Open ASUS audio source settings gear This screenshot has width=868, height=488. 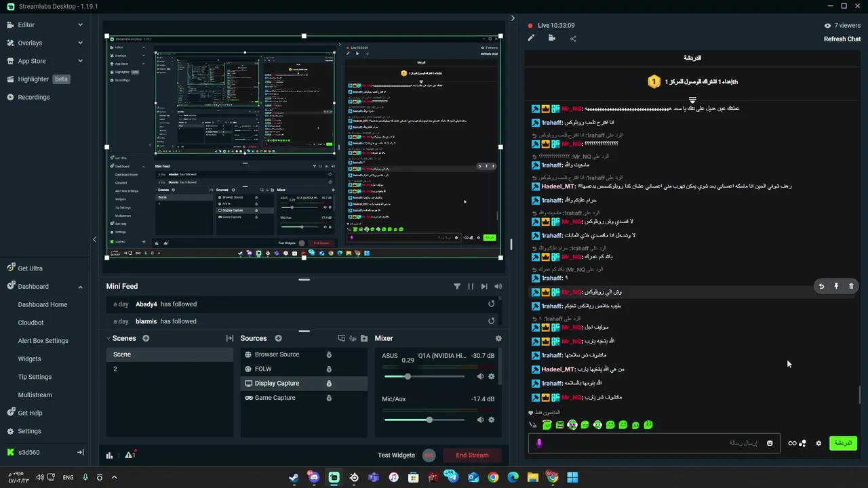tap(492, 376)
